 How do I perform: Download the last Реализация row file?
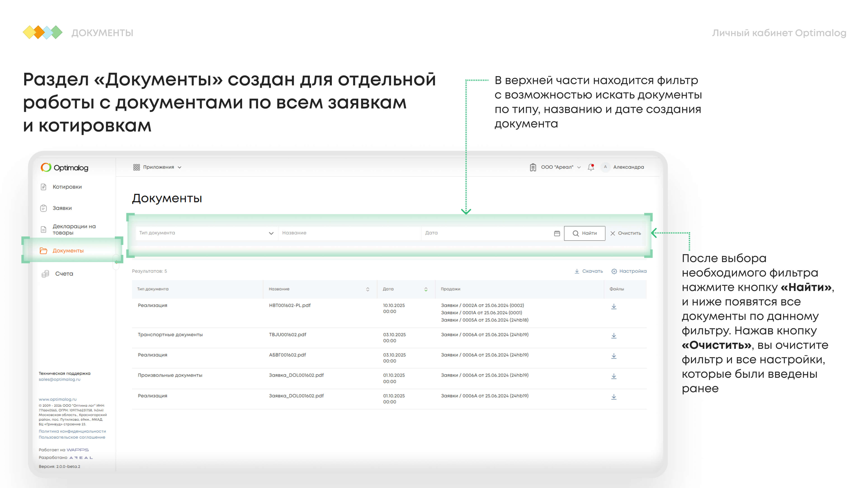(x=614, y=397)
